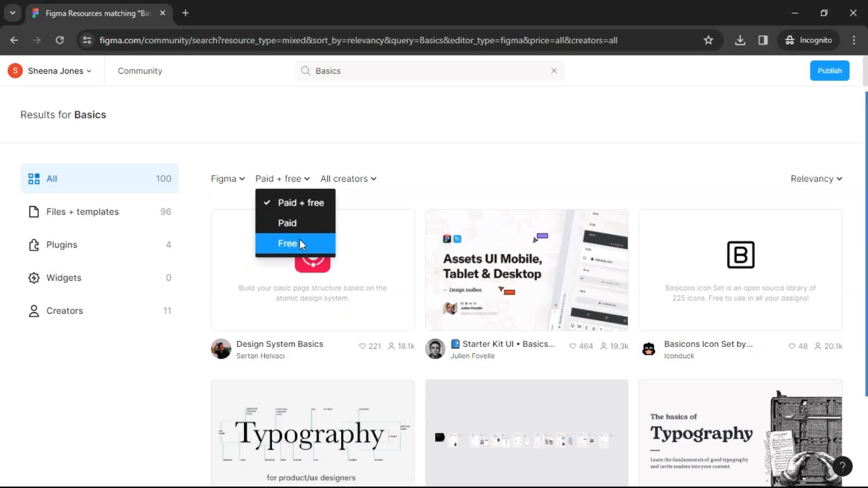Open the gray component sheet thumbnail
The image size is (868, 488).
[527, 433]
